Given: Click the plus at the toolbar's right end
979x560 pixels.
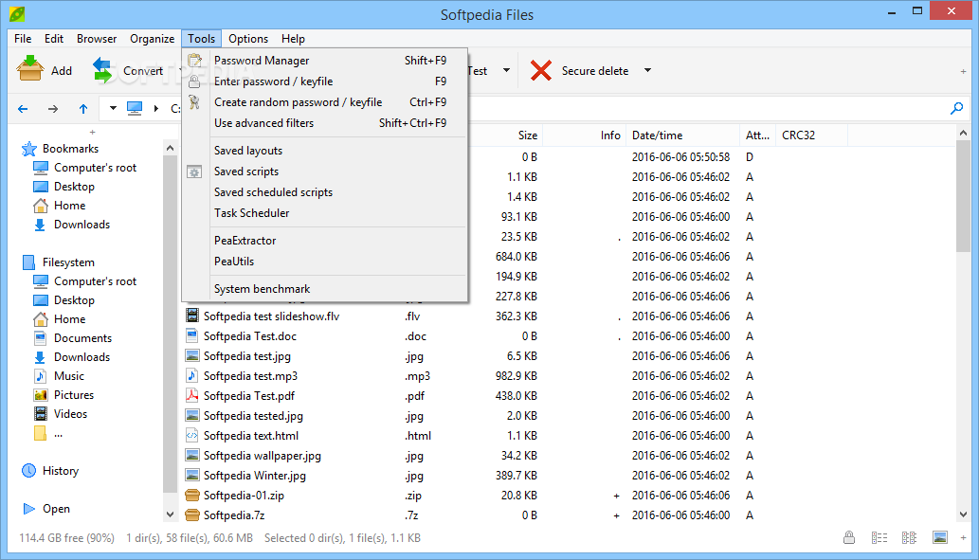Looking at the screenshot, I should point(963,72).
